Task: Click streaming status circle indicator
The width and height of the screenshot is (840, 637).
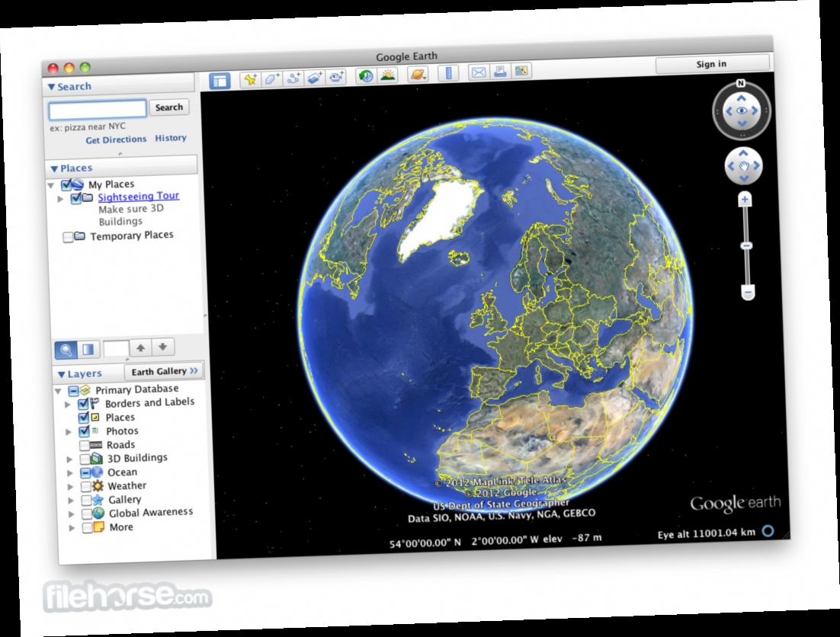Action: coord(768,530)
